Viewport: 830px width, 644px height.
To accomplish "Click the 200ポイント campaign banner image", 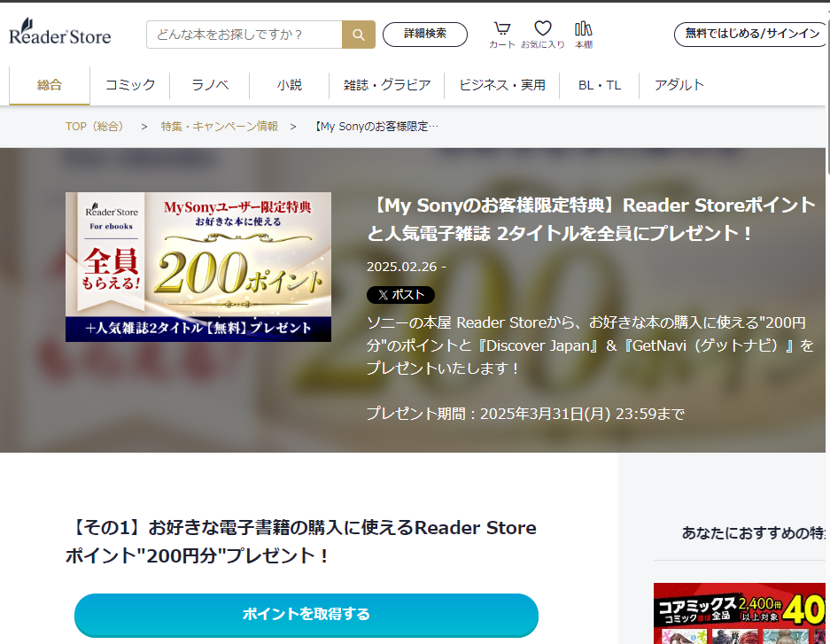I will (x=198, y=267).
